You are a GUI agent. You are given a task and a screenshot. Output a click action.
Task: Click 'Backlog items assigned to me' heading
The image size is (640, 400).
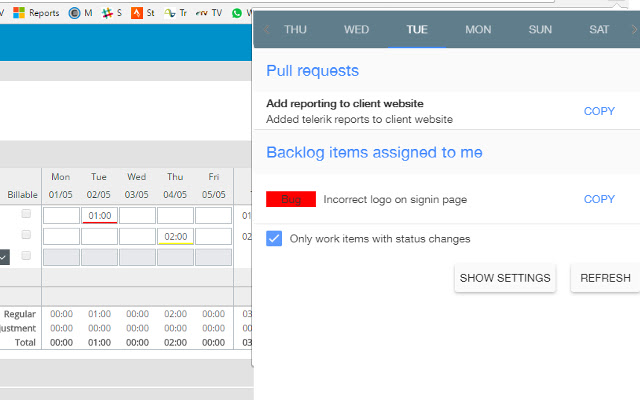(x=374, y=152)
